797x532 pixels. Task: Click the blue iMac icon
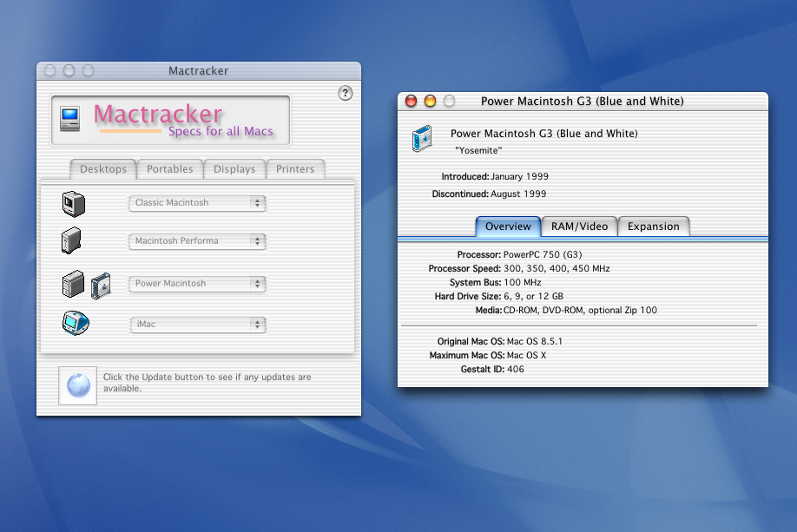[x=76, y=323]
